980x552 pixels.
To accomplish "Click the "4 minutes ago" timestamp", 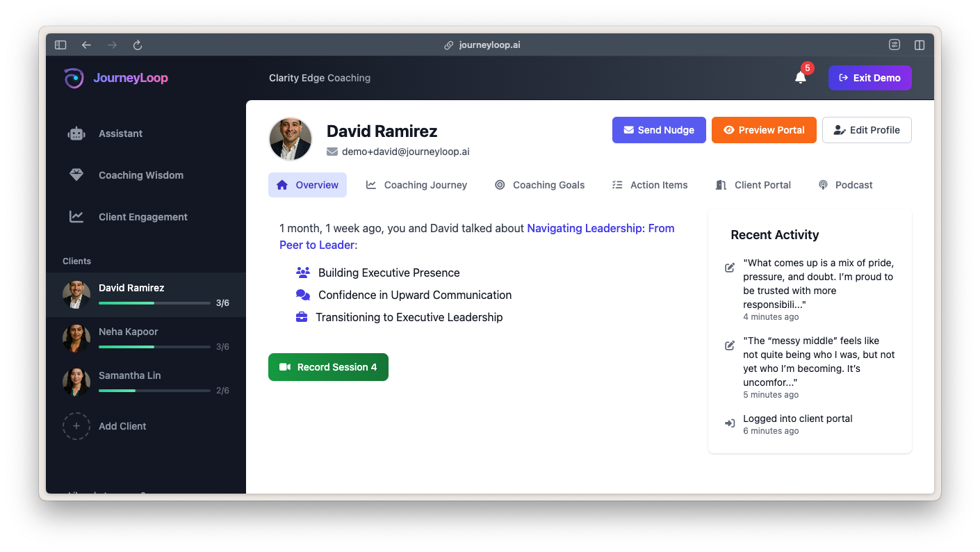I will [771, 317].
